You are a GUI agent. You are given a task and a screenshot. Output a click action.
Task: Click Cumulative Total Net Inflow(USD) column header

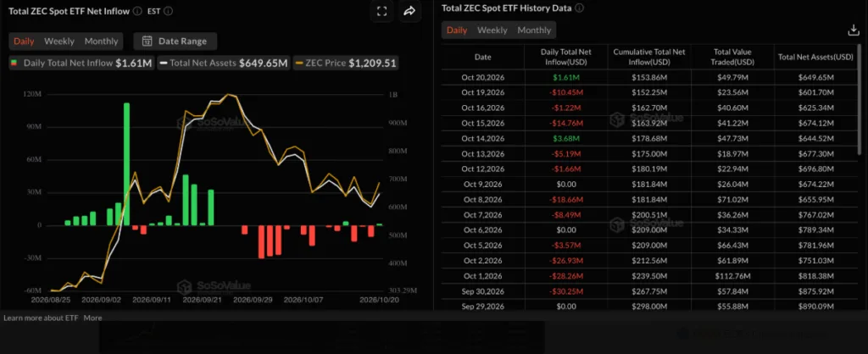click(x=648, y=57)
